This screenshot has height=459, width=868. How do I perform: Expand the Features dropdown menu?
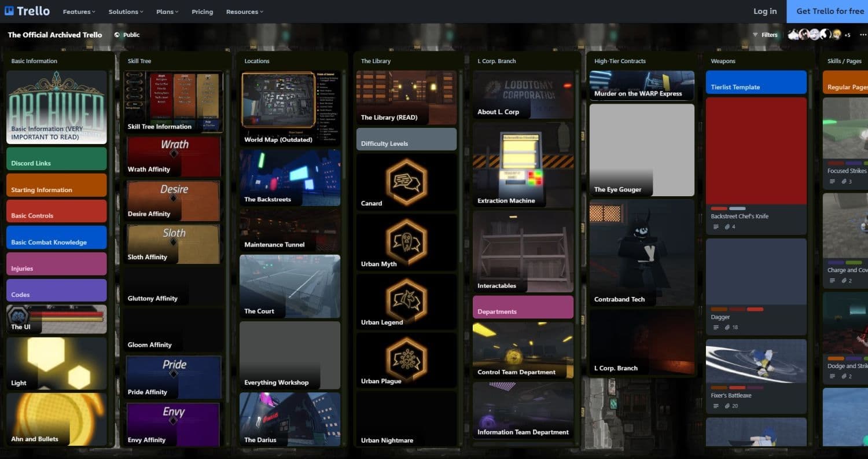[79, 12]
